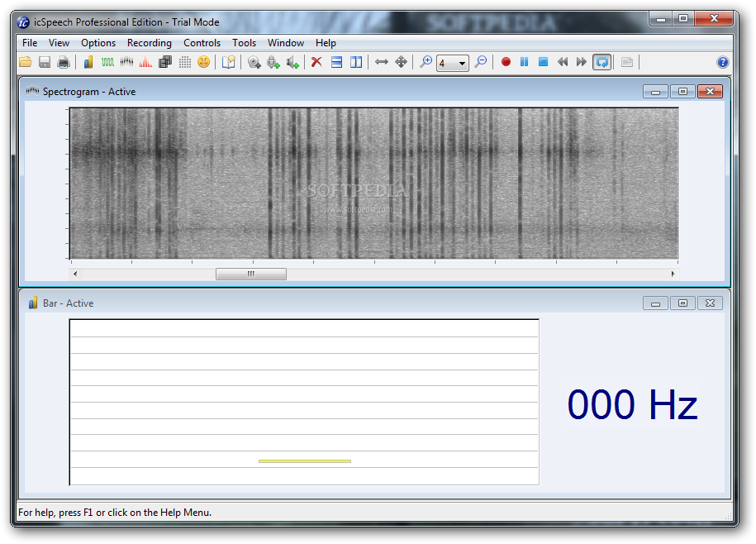Click the add microphone icon
This screenshot has width=756, height=544.
(273, 62)
